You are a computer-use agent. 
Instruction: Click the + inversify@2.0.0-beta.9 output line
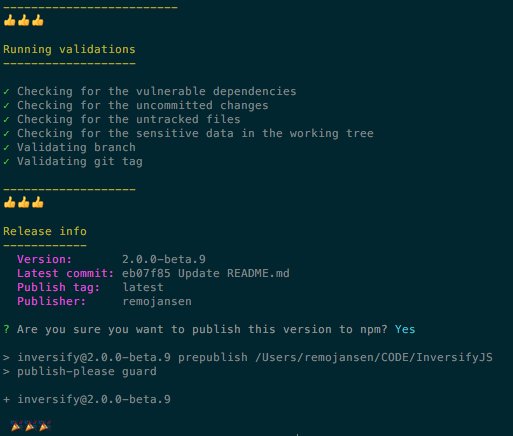tap(87, 399)
